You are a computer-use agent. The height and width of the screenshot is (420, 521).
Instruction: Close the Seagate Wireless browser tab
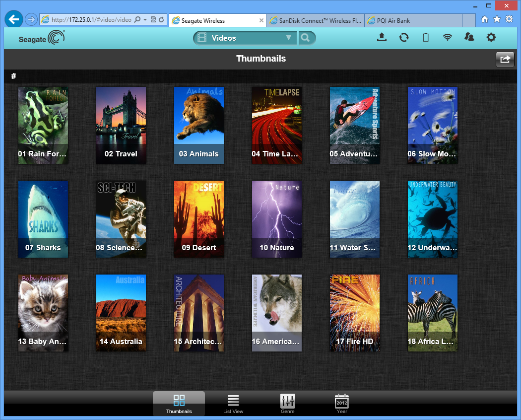coord(261,21)
